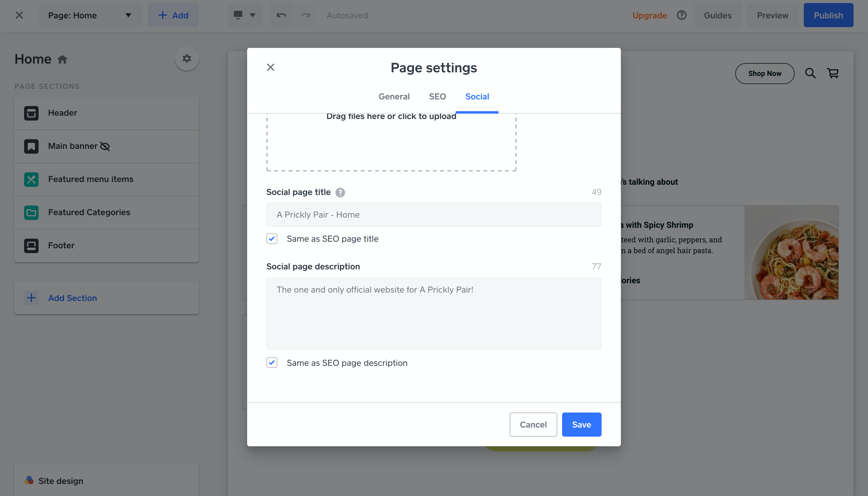Click the Site design color icon
Screen dimensions: 868x496
(x=29, y=480)
